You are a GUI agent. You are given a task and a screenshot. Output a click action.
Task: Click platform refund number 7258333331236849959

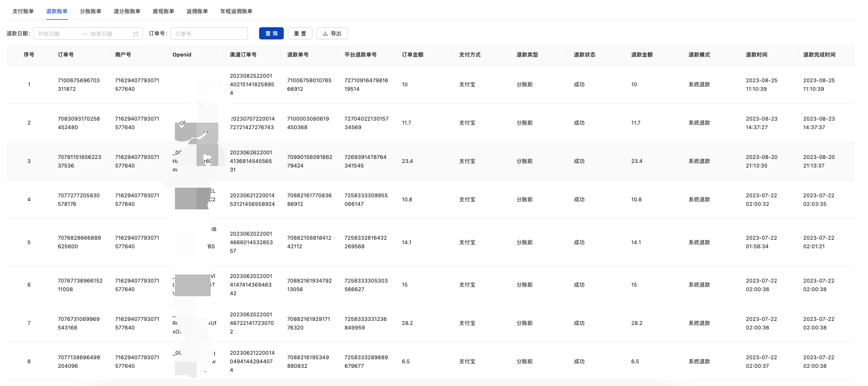pos(365,323)
